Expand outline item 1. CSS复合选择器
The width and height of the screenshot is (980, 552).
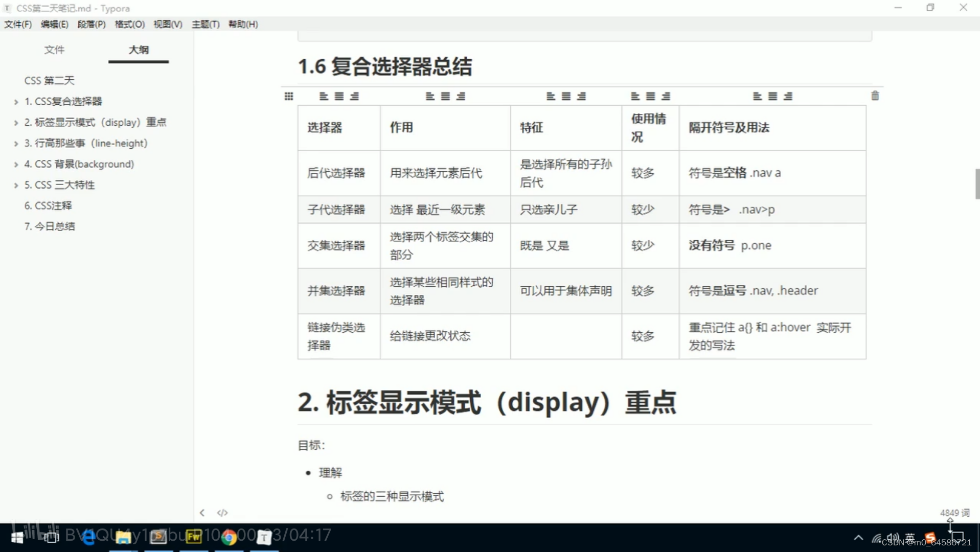point(16,102)
